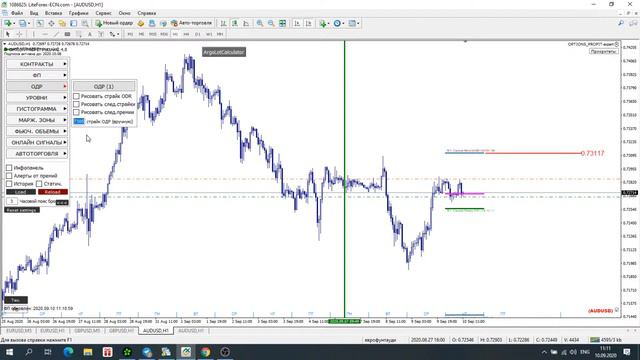Expand the МАРЖ. ЗОНЫ panel section

click(x=37, y=120)
